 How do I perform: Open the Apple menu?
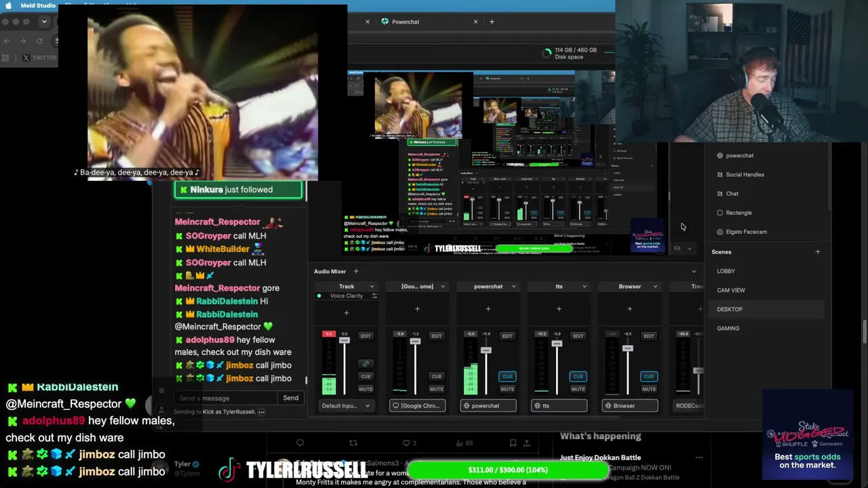(8, 5)
